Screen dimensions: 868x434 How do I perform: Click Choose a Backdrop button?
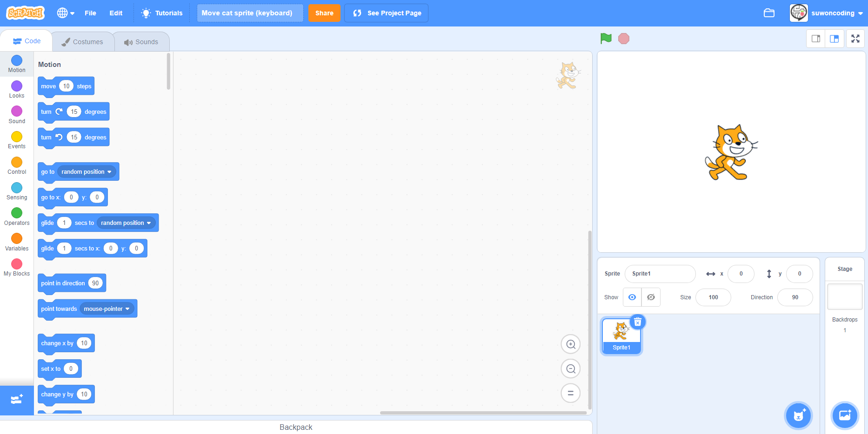coord(845,415)
